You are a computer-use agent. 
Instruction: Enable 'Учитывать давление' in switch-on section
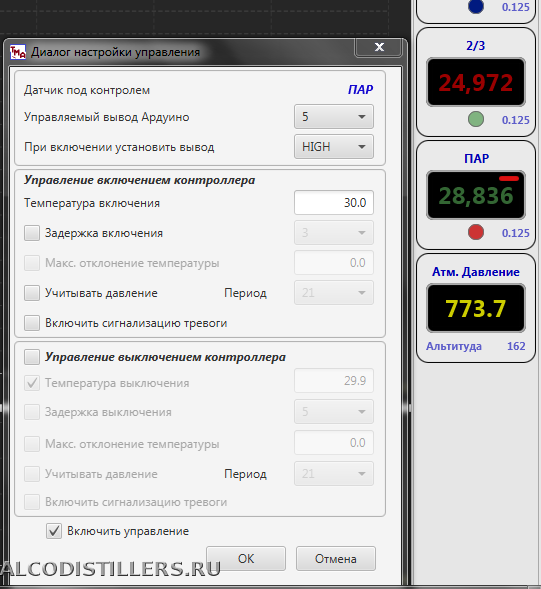[x=32, y=293]
